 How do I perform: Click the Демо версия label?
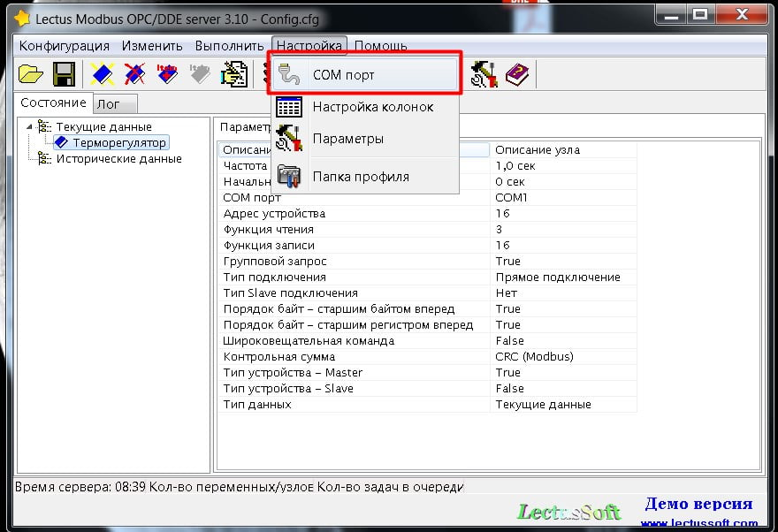(698, 505)
